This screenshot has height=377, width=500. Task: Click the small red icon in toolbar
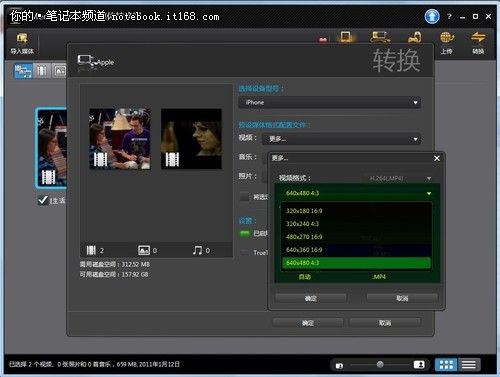point(323,40)
